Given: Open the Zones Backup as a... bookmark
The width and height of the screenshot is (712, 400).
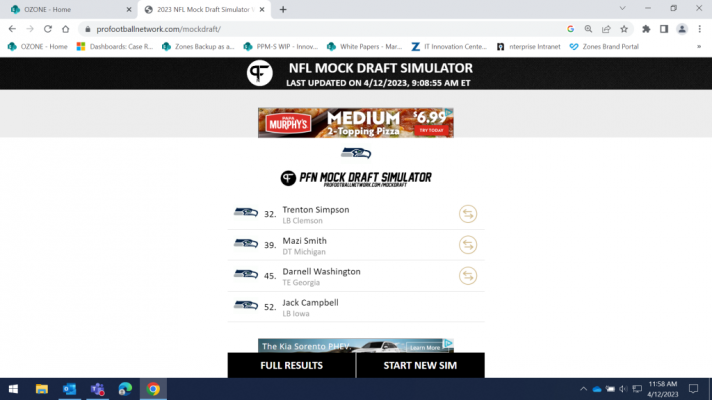Looking at the screenshot, I should (x=198, y=46).
